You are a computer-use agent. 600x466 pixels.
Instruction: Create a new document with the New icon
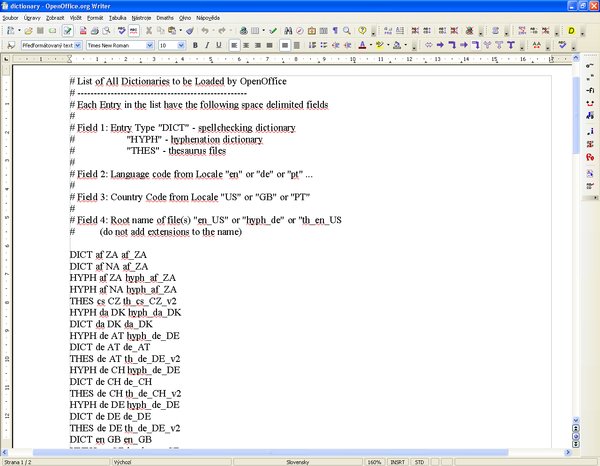pos(10,31)
